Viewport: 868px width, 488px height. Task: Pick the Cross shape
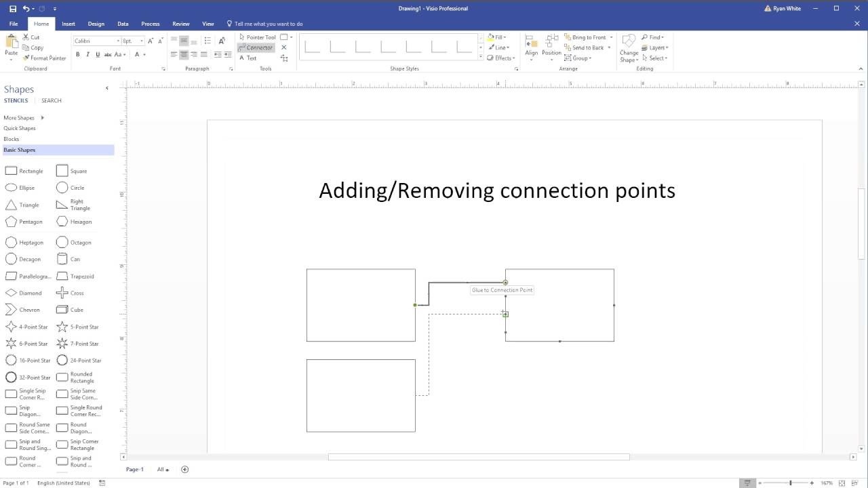[x=71, y=293]
